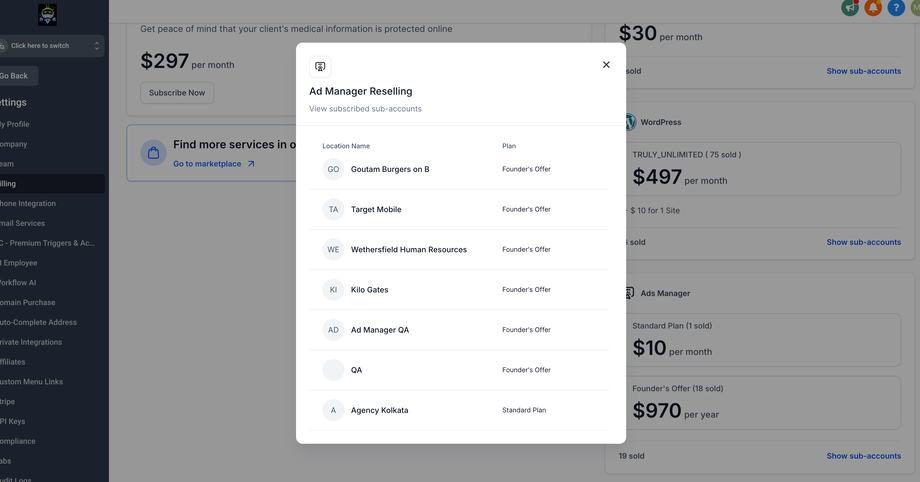Click the GO avatar for Goutam Burgers
Screen dimensions: 920x482
tap(333, 169)
